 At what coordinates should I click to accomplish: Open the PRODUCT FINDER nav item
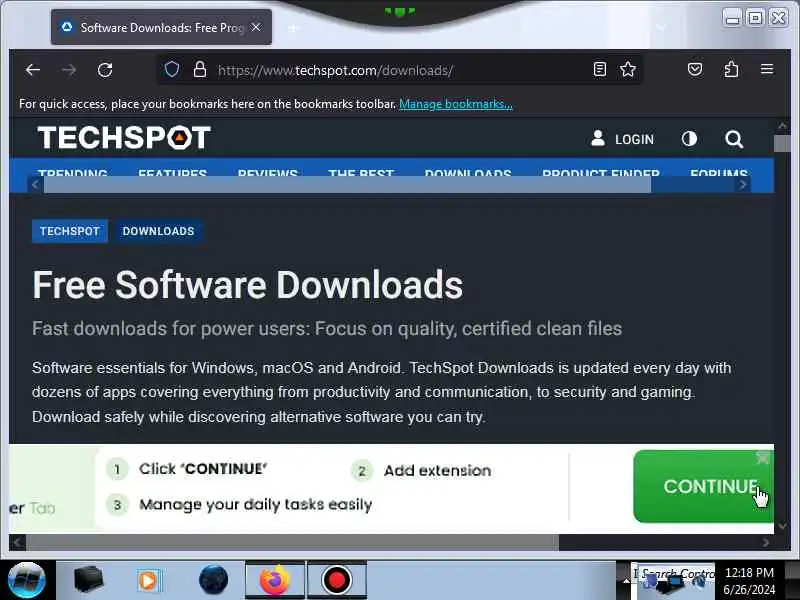tap(601, 172)
